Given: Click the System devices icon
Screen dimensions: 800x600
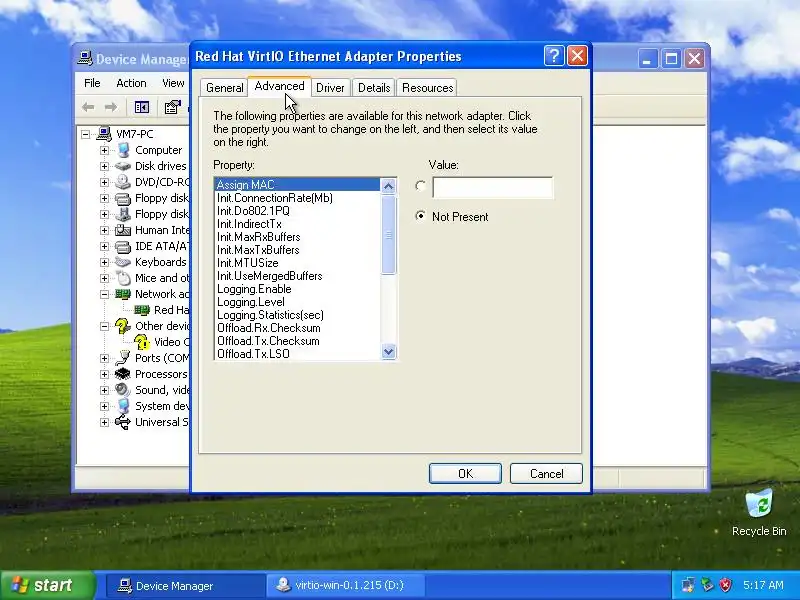Looking at the screenshot, I should (123, 406).
